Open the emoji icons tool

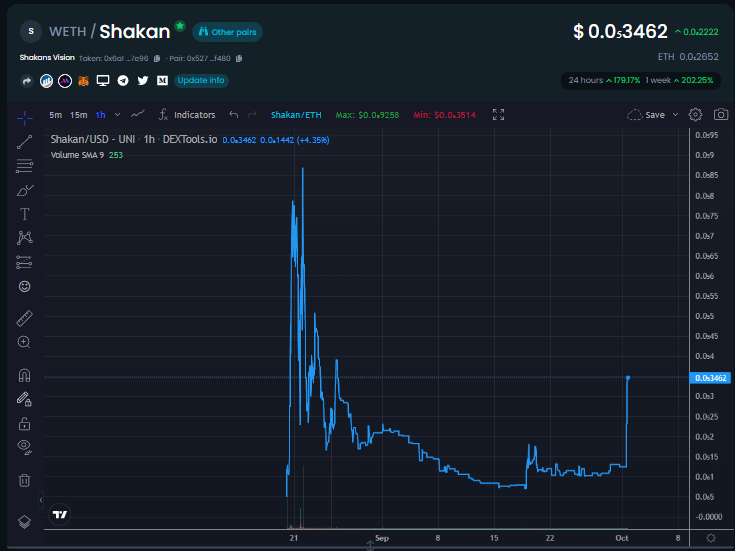24,286
